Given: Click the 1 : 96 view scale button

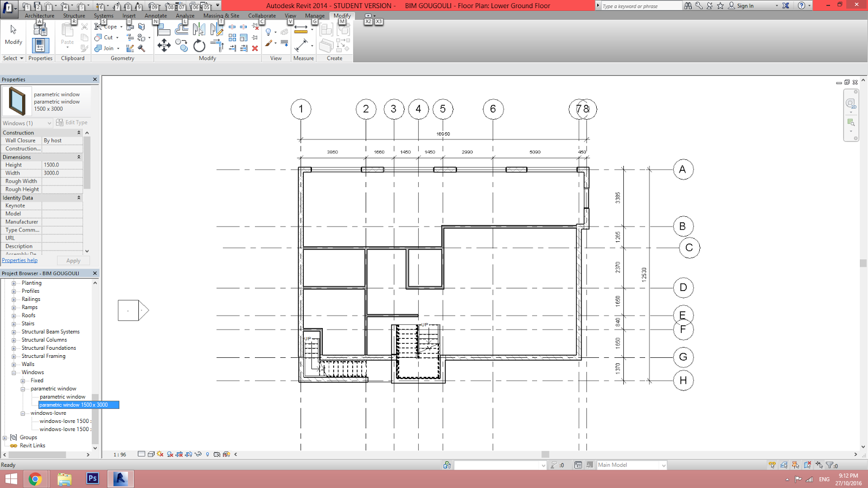Looking at the screenshot, I should click(x=120, y=454).
